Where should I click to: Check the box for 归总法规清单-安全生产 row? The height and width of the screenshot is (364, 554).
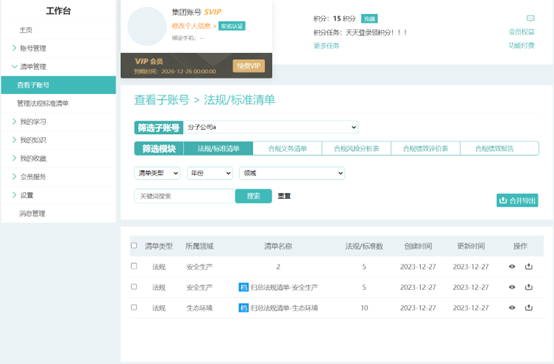click(134, 287)
